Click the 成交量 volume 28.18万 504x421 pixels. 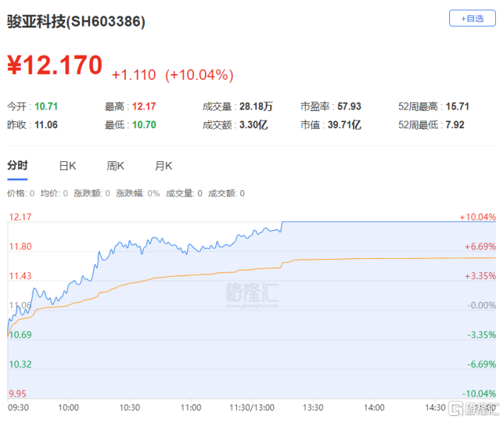(x=256, y=107)
